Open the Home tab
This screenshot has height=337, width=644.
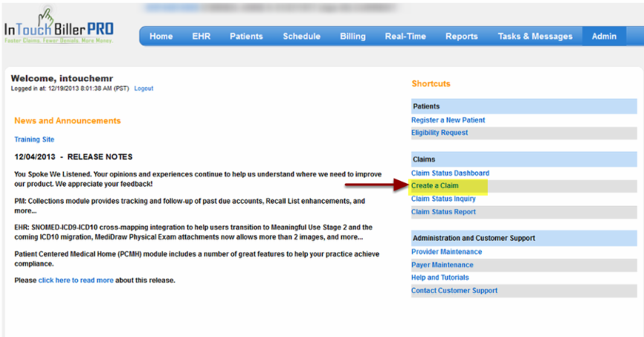[161, 36]
